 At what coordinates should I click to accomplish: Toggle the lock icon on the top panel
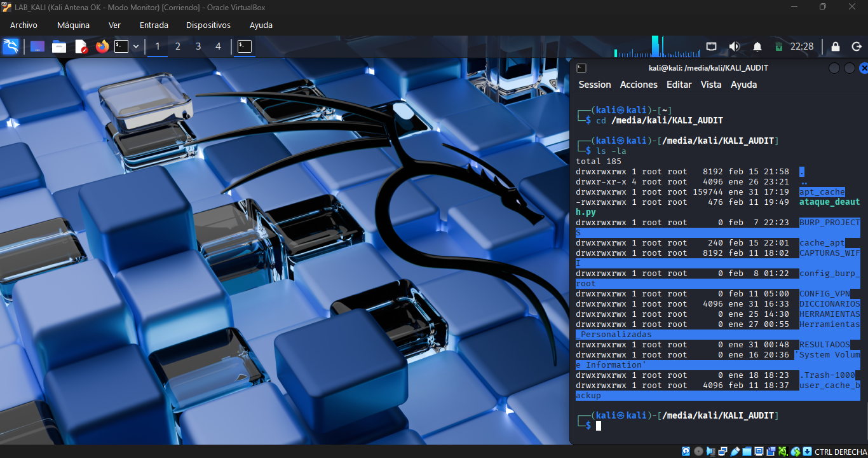coord(836,46)
